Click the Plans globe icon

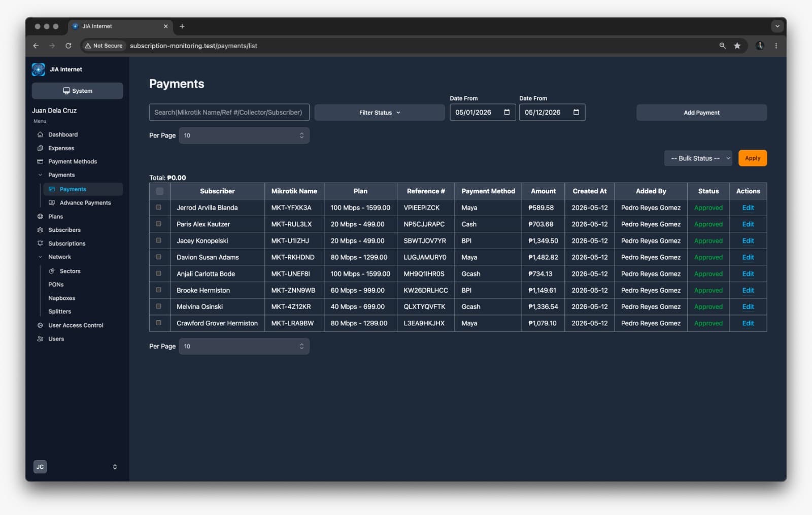pos(40,217)
